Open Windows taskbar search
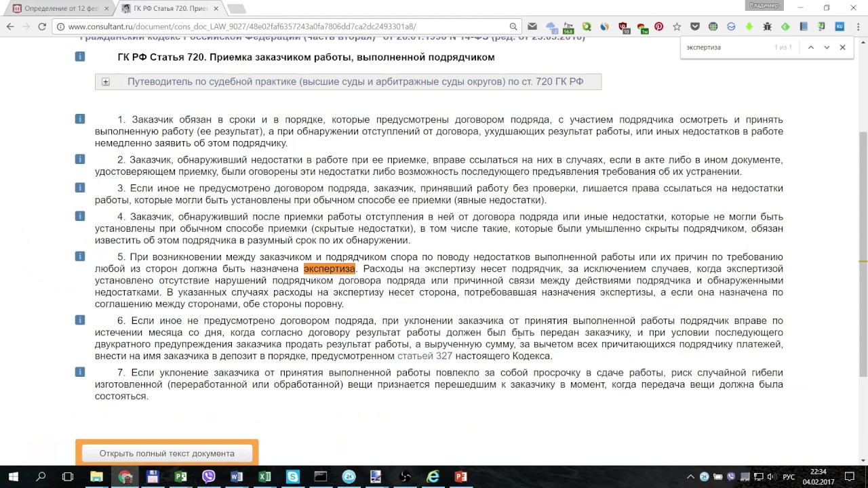 (x=41, y=476)
